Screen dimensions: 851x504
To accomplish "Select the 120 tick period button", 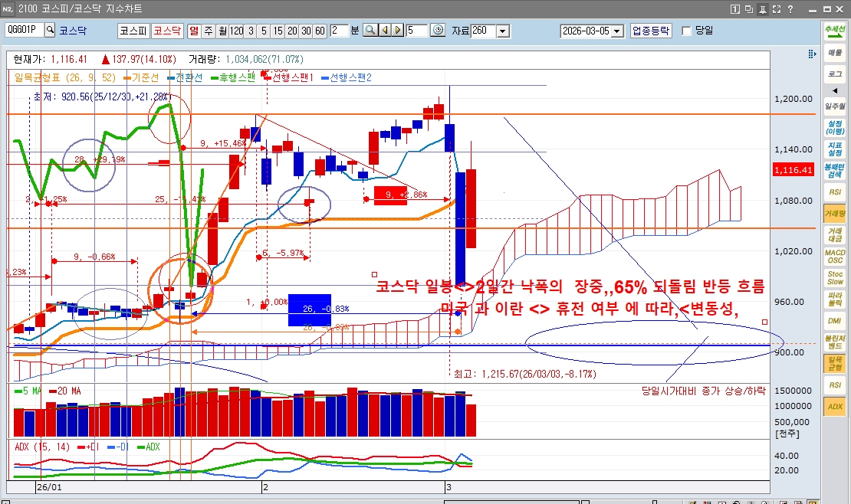I will click(237, 31).
